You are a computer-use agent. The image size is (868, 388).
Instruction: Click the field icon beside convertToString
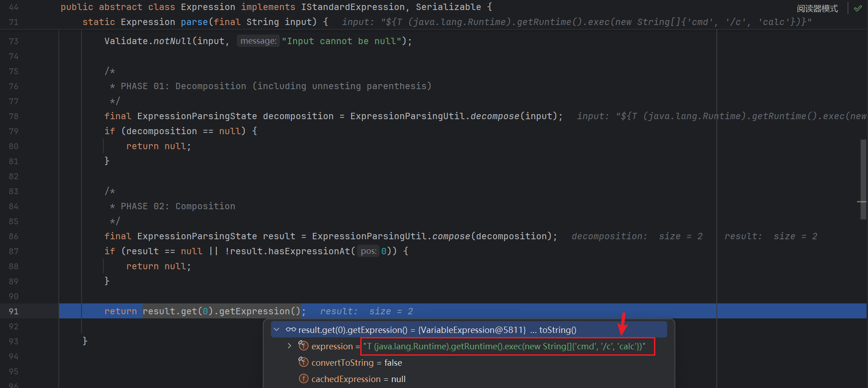coord(303,363)
